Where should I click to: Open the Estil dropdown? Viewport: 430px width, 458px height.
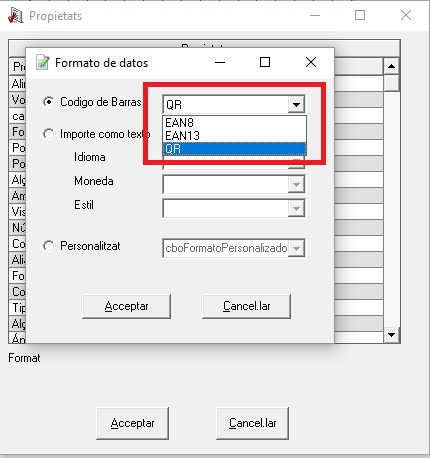(x=296, y=209)
